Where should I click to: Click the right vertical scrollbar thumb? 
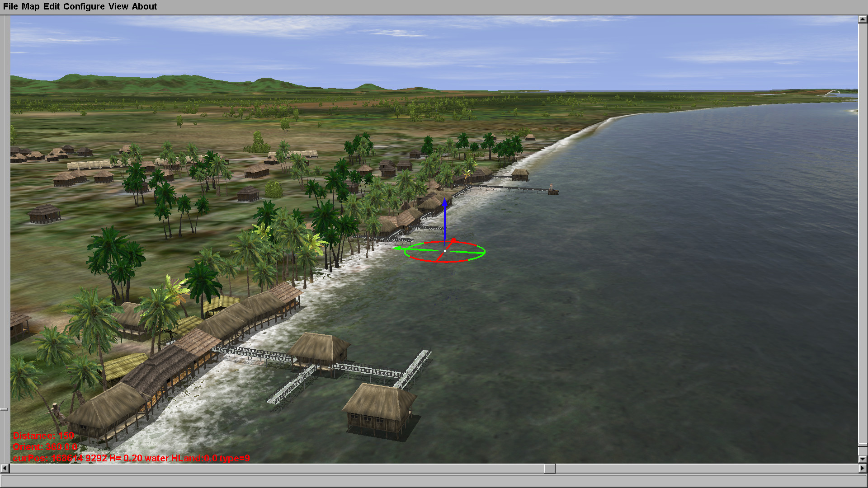[x=863, y=446]
